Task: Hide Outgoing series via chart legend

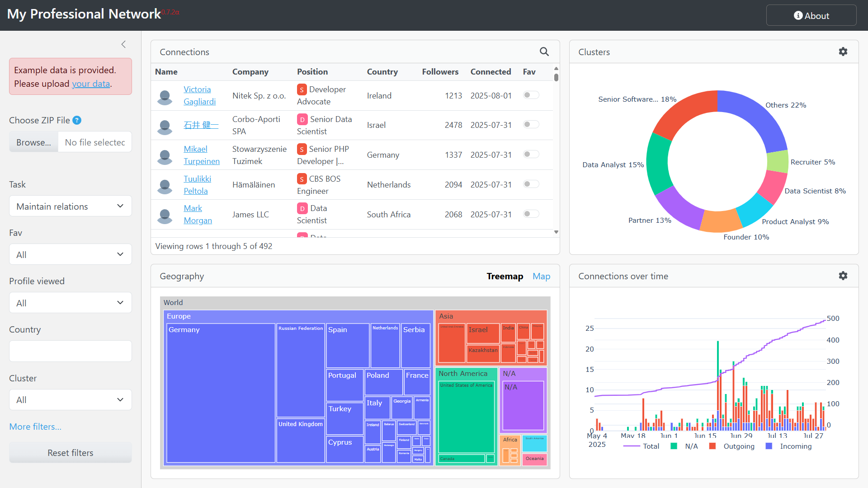Action: (739, 446)
